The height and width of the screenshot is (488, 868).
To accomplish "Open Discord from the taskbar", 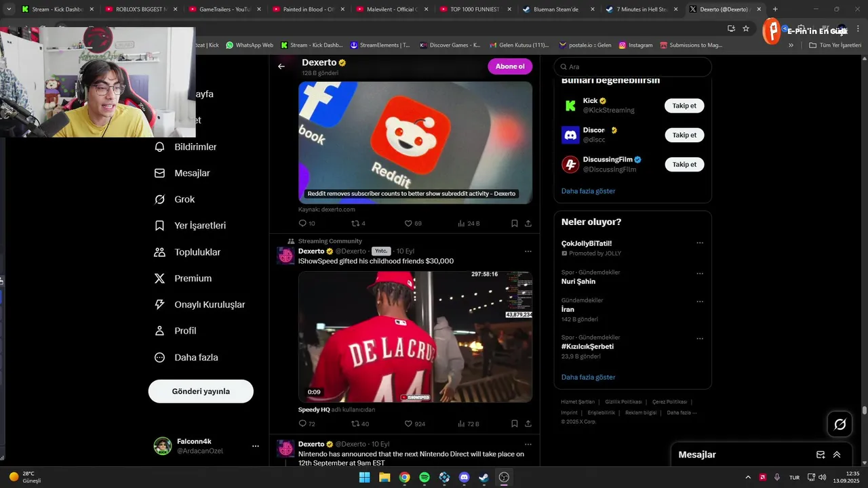I will (464, 477).
